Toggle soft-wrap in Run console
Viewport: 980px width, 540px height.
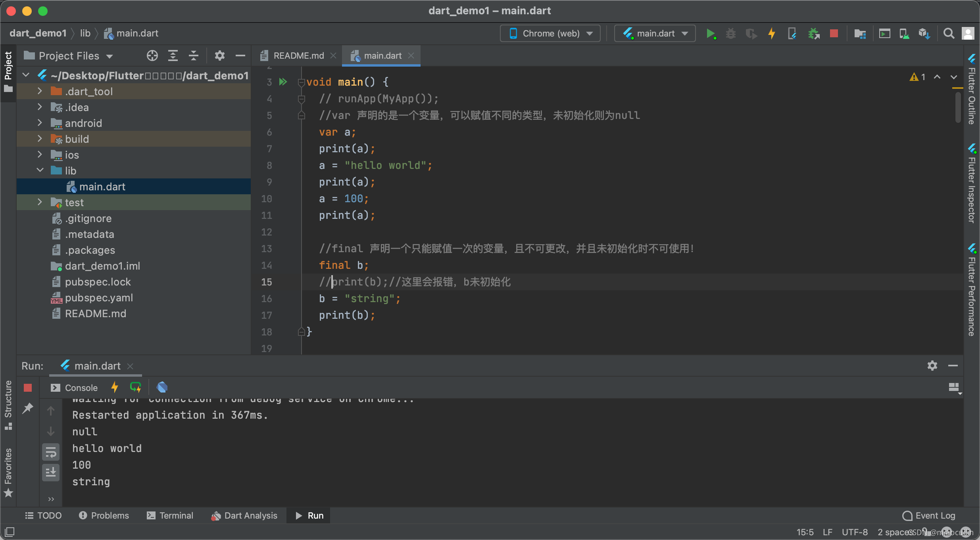pyautogui.click(x=51, y=452)
